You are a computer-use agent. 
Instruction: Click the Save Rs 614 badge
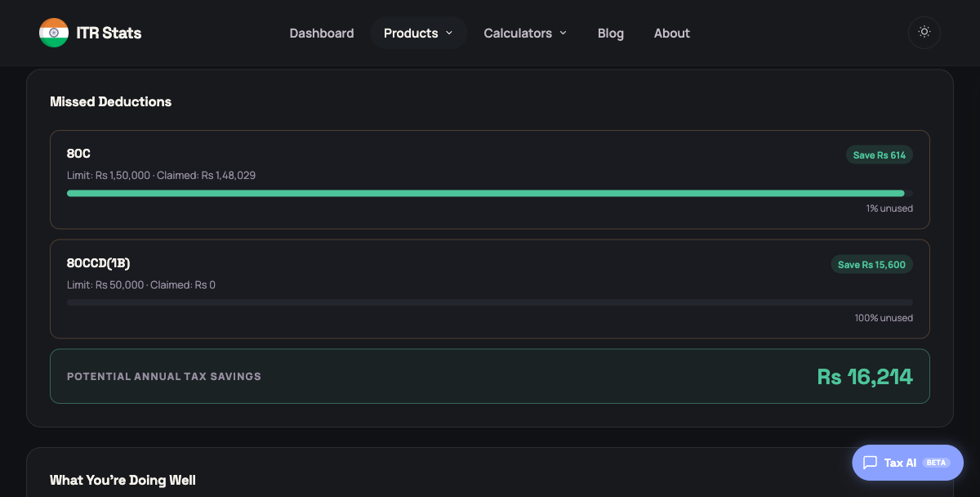click(880, 155)
